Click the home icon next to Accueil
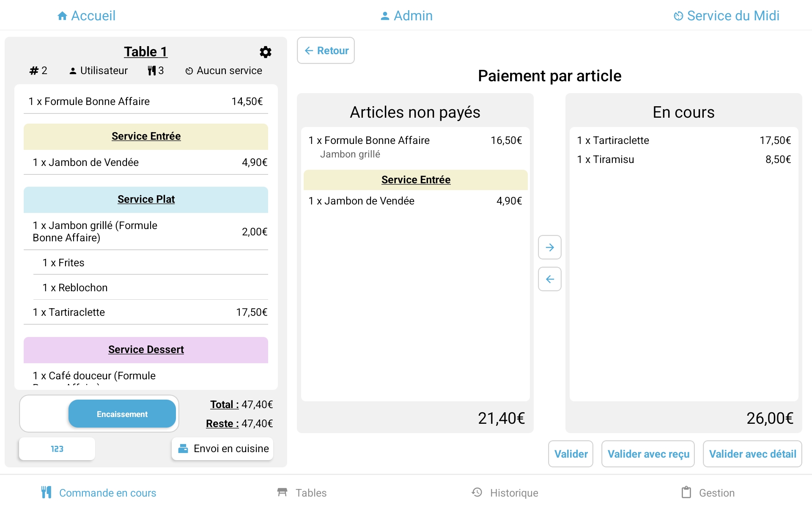 click(62, 15)
